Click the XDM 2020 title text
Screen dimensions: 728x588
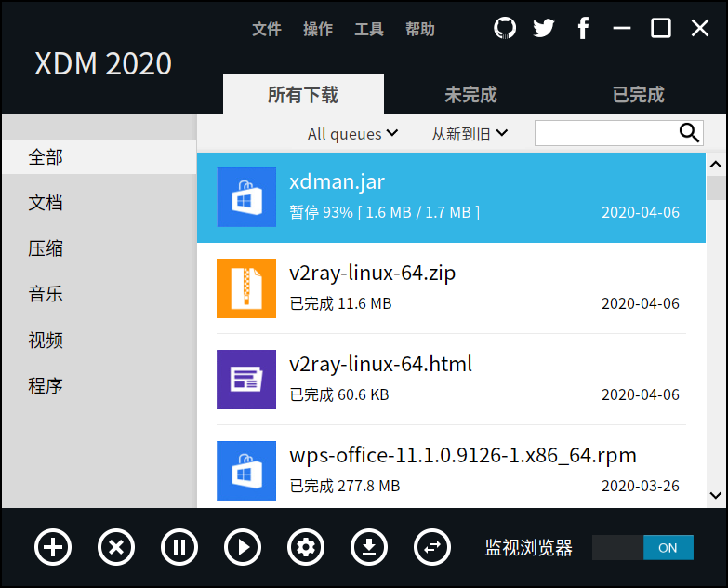pyautogui.click(x=103, y=63)
